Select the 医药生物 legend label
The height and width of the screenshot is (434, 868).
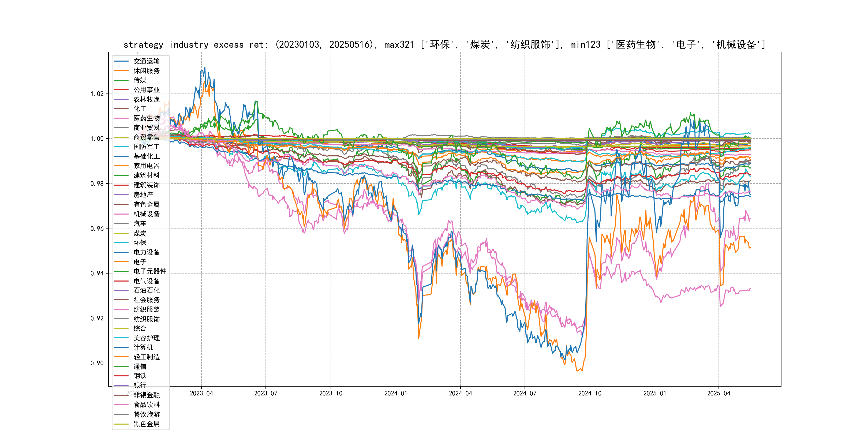[x=146, y=118]
